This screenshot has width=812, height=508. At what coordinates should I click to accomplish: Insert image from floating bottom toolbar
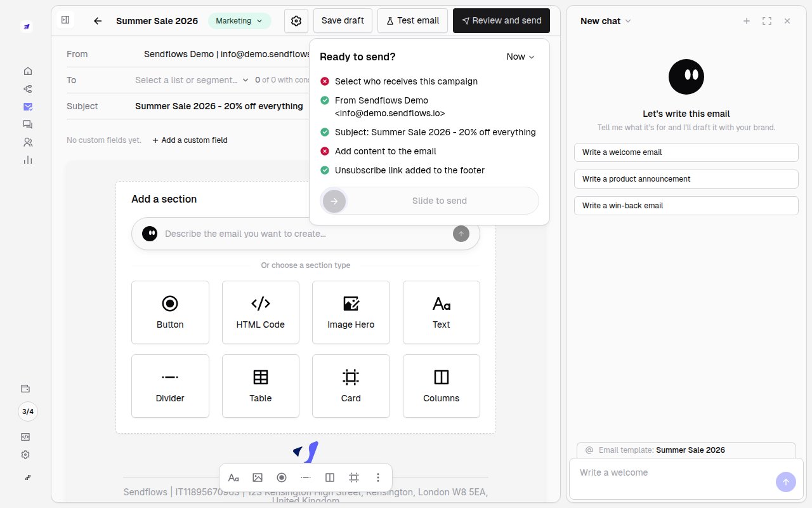point(258,478)
